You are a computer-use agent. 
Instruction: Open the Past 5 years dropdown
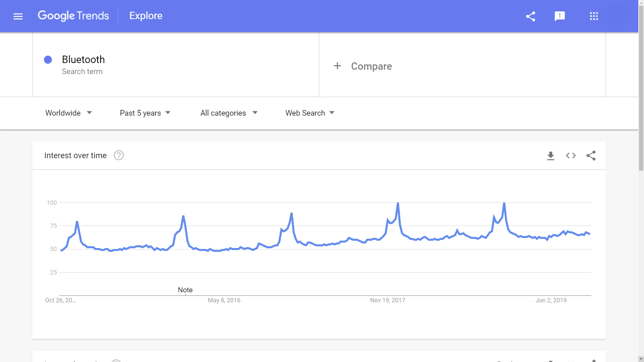[145, 113]
